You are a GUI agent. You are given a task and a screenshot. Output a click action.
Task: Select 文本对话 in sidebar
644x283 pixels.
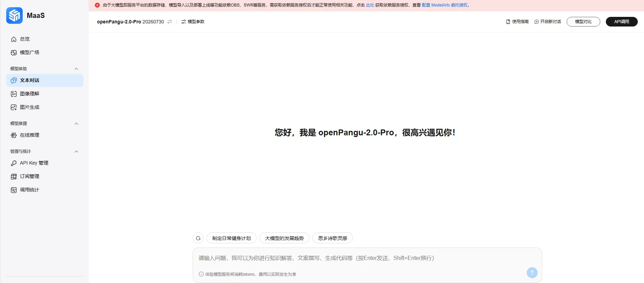click(x=45, y=80)
